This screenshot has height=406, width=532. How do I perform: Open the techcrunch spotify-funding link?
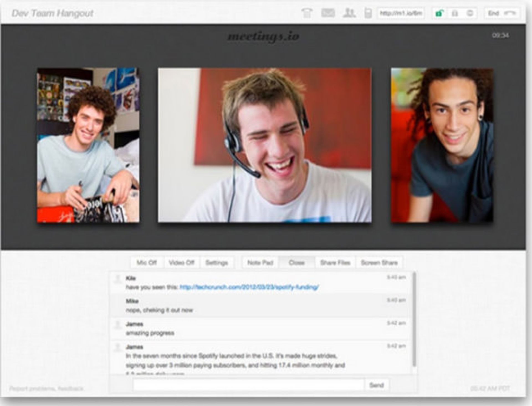pos(249,287)
